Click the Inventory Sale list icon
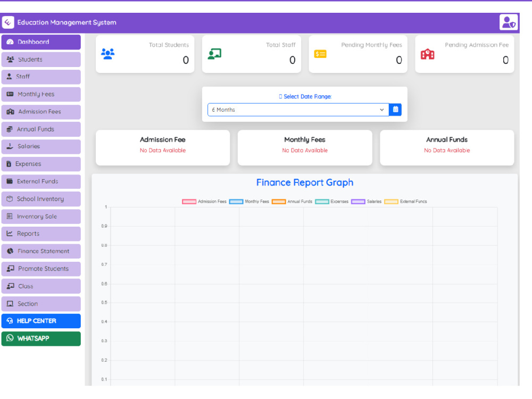 (10, 216)
